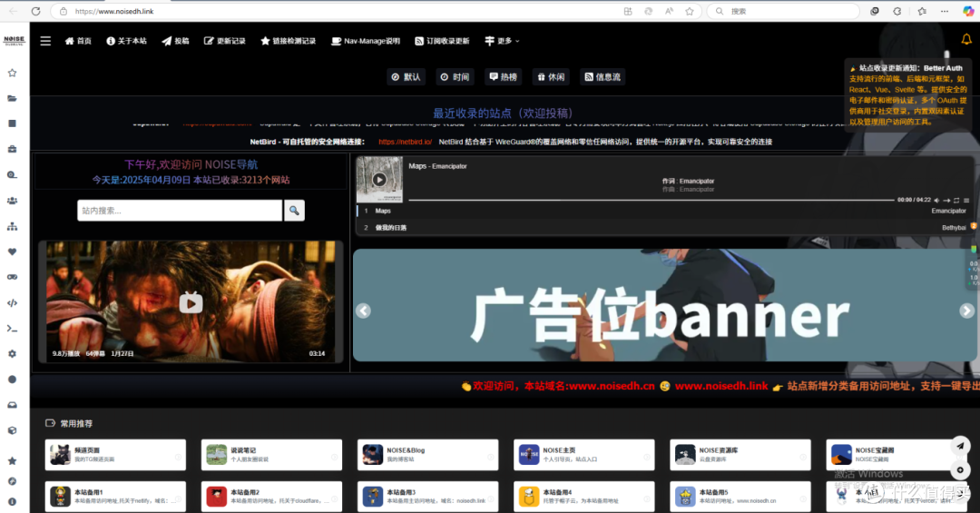Open the 本站备用4 card
Viewport: 980px width, 513px height.
pos(584,497)
